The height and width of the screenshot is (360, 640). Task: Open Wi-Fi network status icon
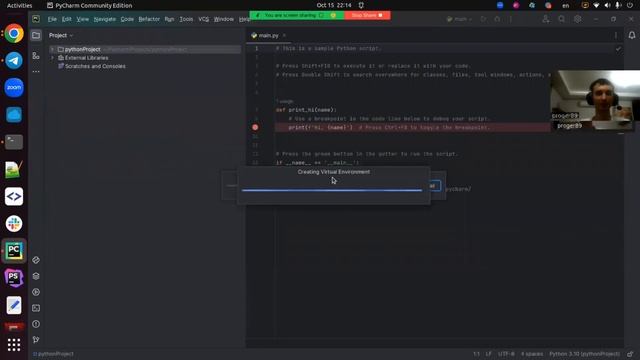coord(596,5)
